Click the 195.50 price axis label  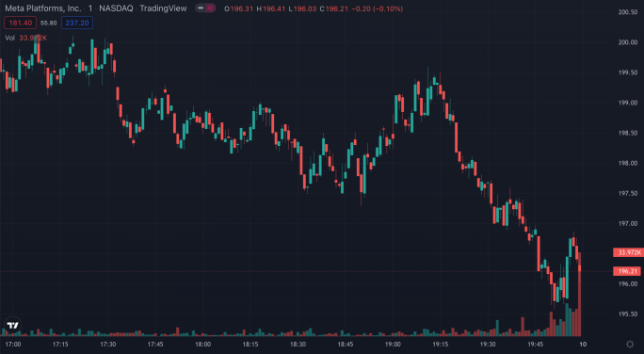pos(628,314)
